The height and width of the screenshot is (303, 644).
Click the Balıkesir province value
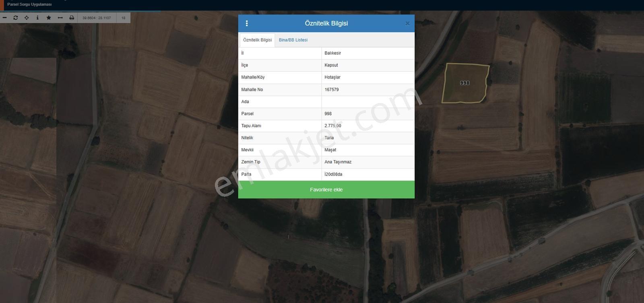click(x=333, y=53)
